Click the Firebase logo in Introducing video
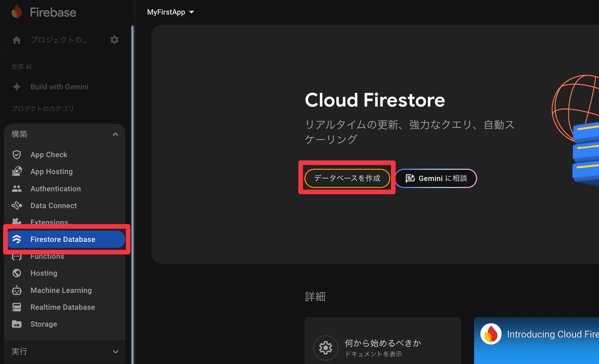 (x=491, y=334)
